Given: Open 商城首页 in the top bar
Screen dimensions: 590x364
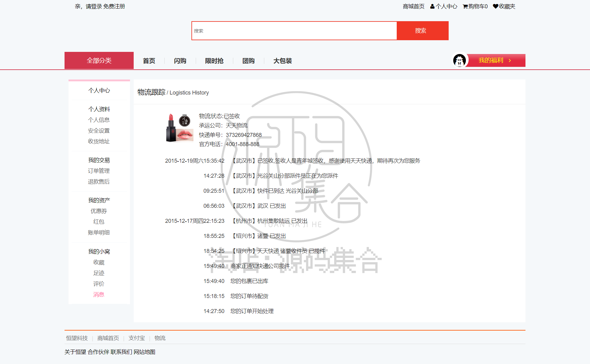Looking at the screenshot, I should coord(414,6).
